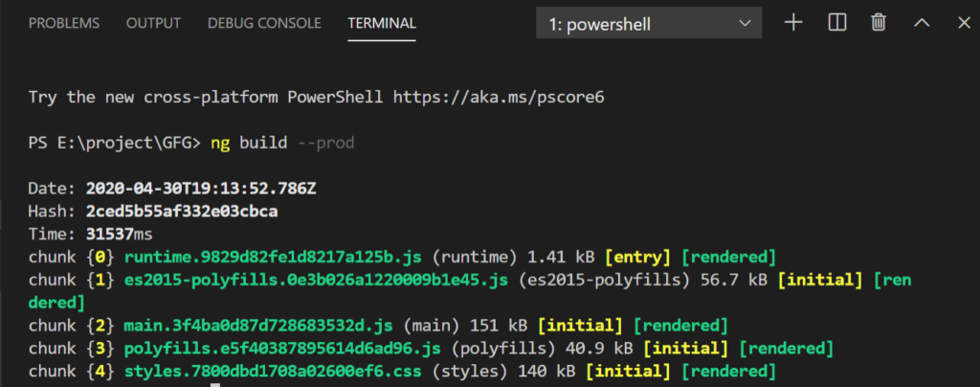Click the TERMINAL tab
The width and height of the screenshot is (980, 387).
pyautogui.click(x=382, y=23)
